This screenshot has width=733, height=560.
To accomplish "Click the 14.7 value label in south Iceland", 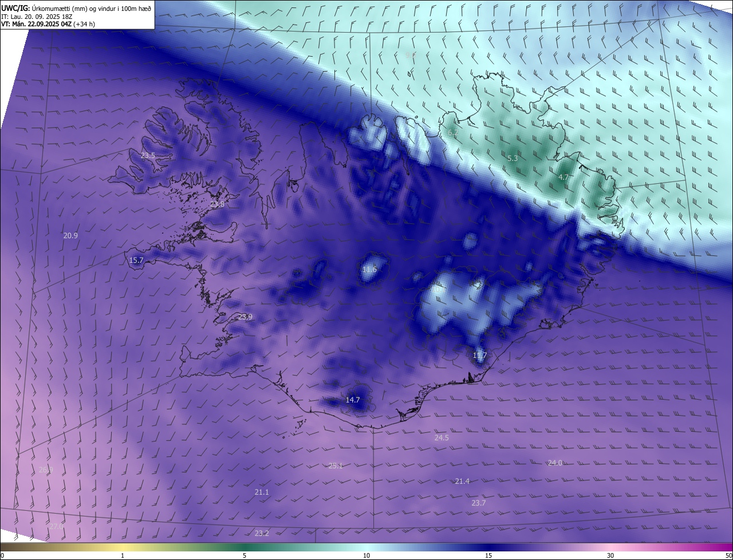I will click(x=353, y=400).
